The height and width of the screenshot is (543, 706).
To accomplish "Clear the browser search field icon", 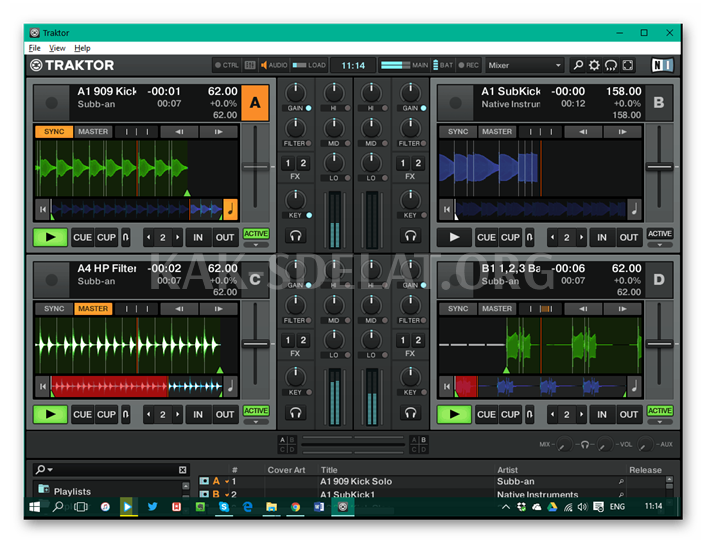I will tap(182, 470).
